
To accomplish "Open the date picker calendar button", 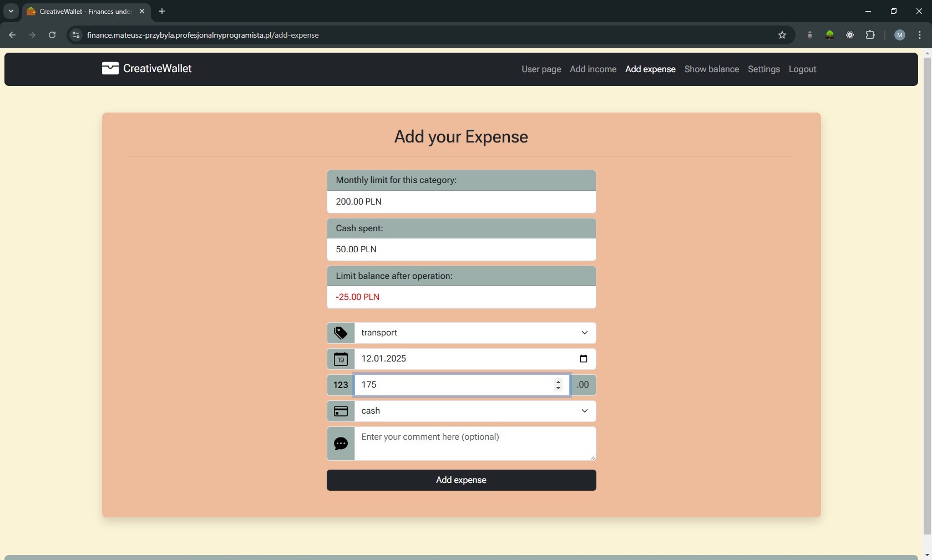I will [583, 359].
